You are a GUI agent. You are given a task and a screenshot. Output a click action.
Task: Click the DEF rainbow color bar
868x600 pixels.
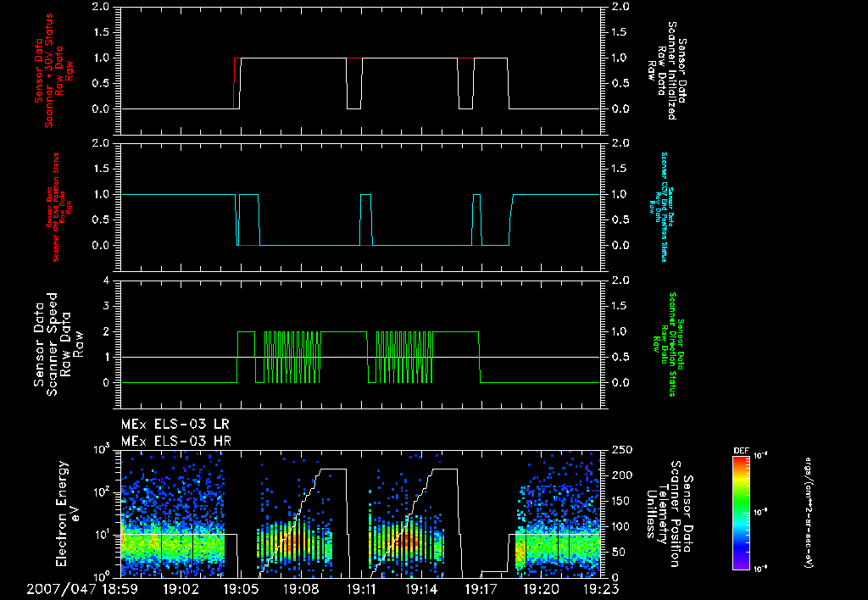(x=742, y=513)
